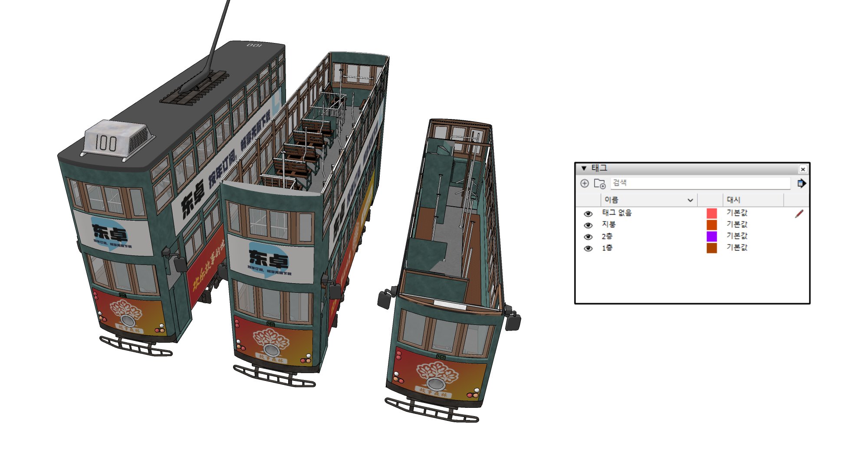This screenshot has height=453, width=868.
Task: Click the orange color swatch for 지붕
Action: 711,225
